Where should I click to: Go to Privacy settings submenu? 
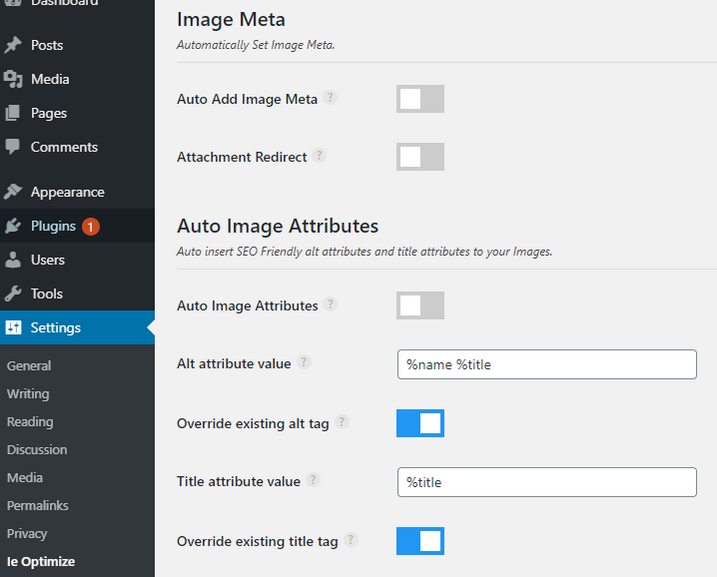[x=27, y=534]
